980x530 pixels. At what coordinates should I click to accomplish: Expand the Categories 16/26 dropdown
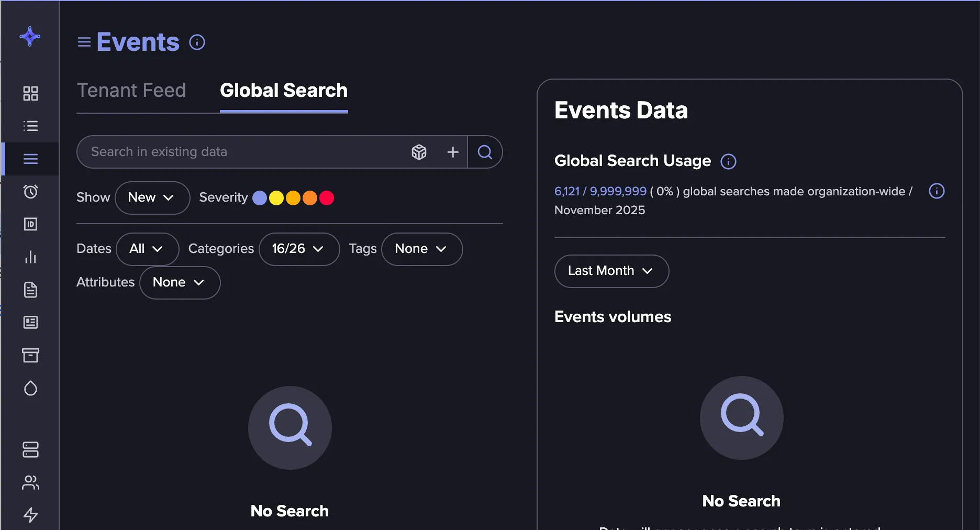tap(299, 249)
